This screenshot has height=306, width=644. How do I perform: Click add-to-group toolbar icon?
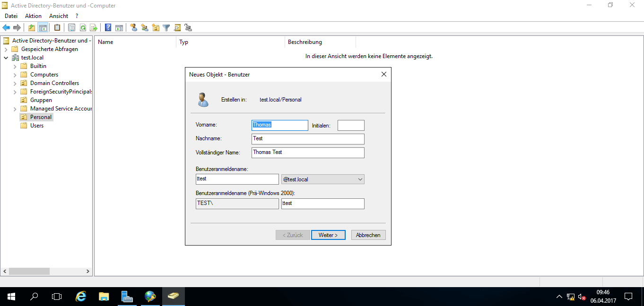[188, 28]
